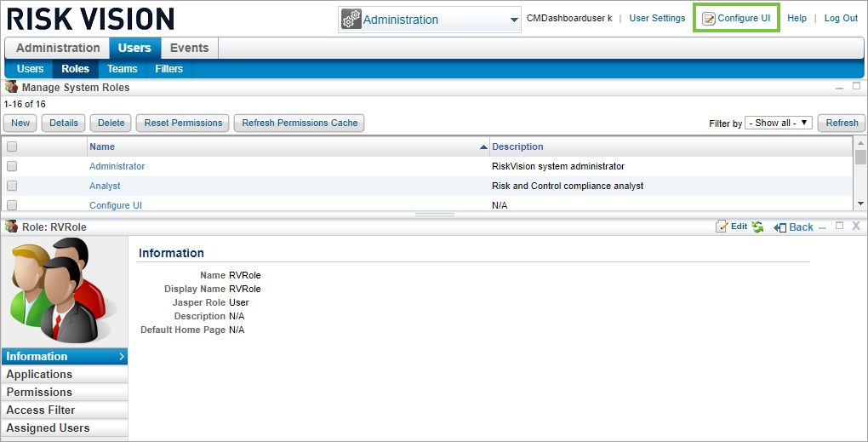Open the Filter by Show all dropdown
The height and width of the screenshot is (442, 868).
(x=779, y=123)
